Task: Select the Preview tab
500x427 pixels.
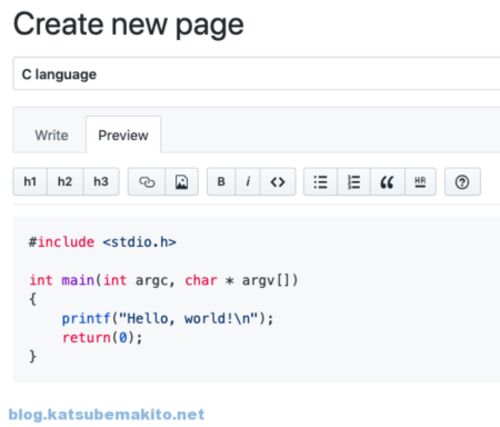Action: [123, 135]
